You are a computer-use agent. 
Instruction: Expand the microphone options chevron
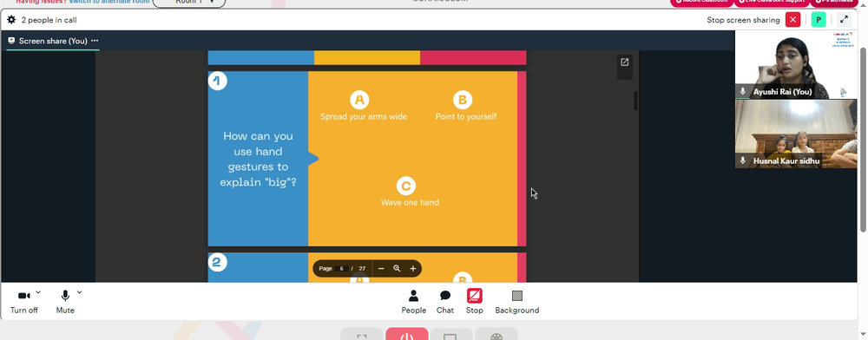(79, 292)
